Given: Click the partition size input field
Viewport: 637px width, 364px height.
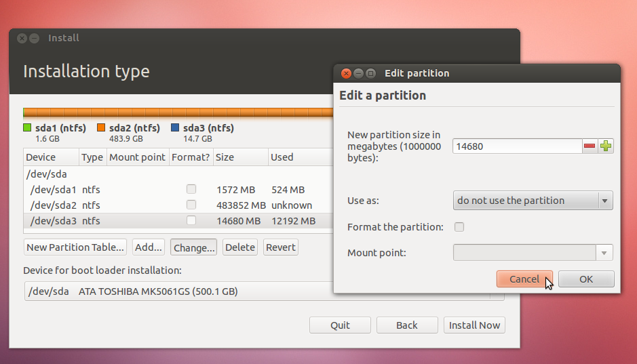Looking at the screenshot, I should click(x=517, y=146).
